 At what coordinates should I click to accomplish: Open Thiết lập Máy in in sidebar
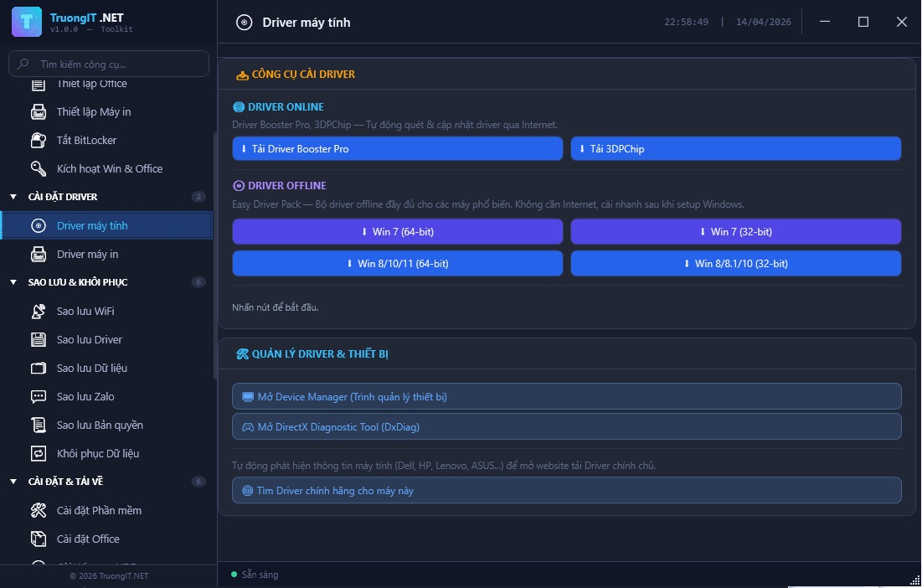click(94, 111)
